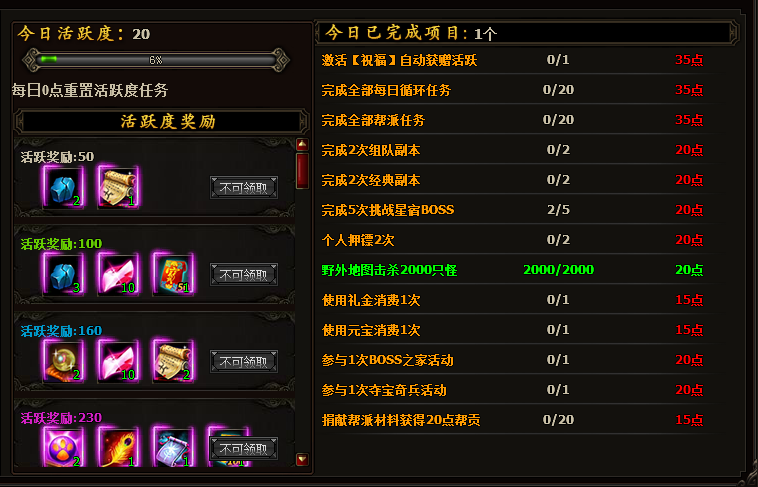758x487 pixels.
Task: Click the reward list scroll-up arrow
Action: click(x=302, y=144)
